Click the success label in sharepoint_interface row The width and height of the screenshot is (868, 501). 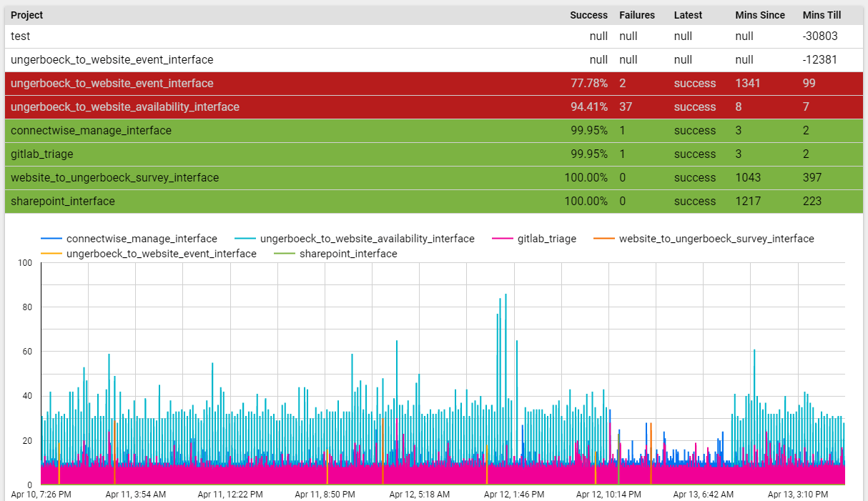pyautogui.click(x=694, y=201)
